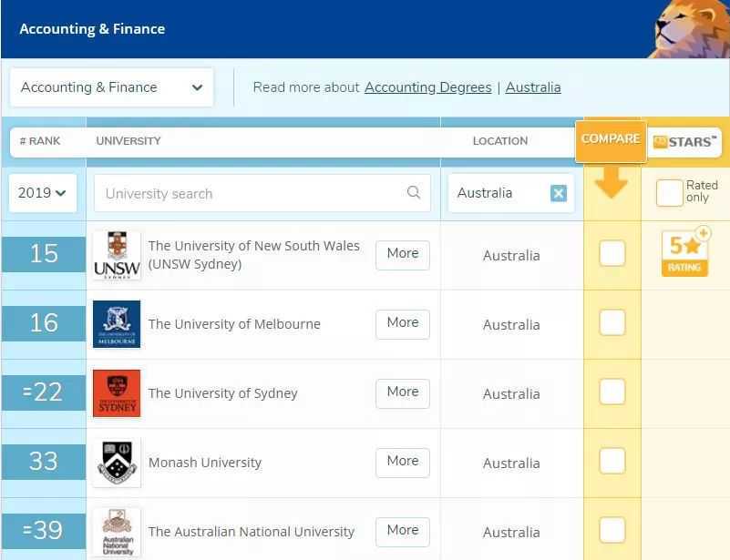
Task: Click the Monash University crest logo
Action: click(117, 463)
